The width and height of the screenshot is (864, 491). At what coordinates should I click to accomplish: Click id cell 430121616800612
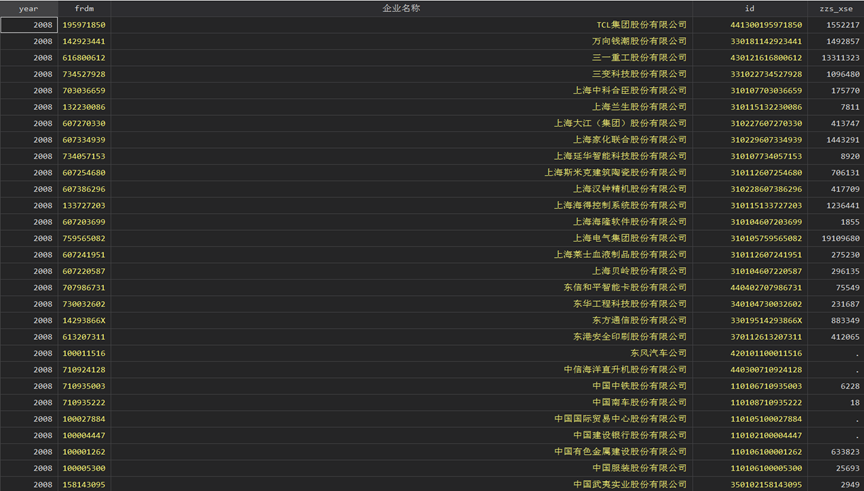(766, 58)
